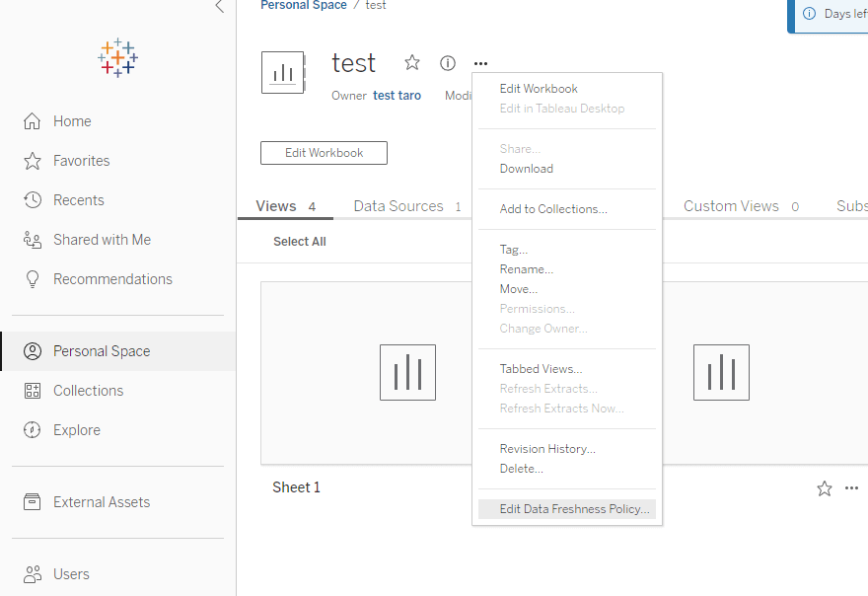Image resolution: width=868 pixels, height=596 pixels.
Task: Select Edit Data Freshness Policy...
Action: point(567,509)
